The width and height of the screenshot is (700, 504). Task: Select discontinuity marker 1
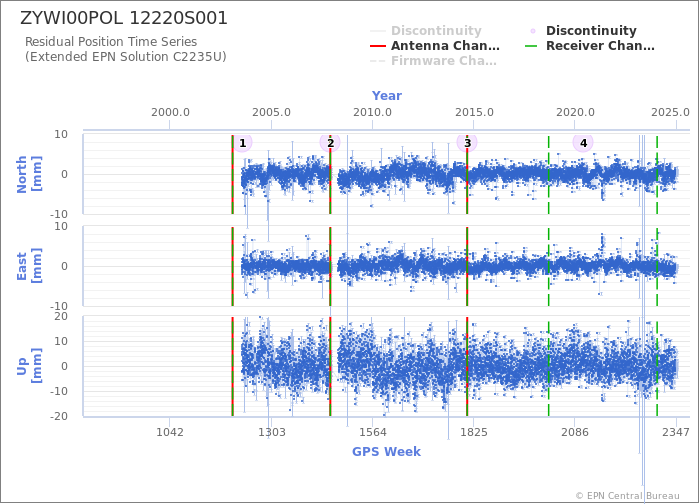point(242,143)
